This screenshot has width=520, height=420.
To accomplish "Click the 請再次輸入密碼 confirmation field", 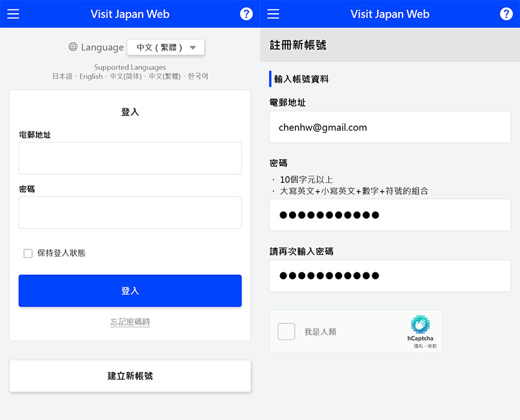I will coord(390,276).
